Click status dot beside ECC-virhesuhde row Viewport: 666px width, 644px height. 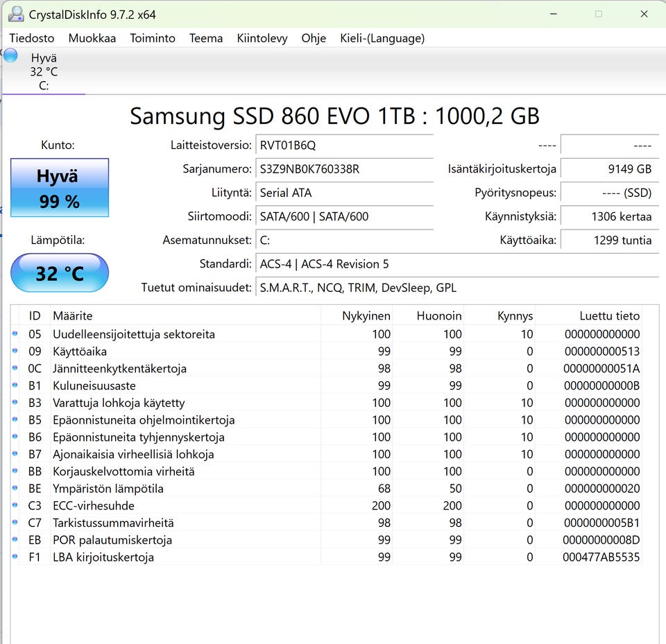click(15, 505)
